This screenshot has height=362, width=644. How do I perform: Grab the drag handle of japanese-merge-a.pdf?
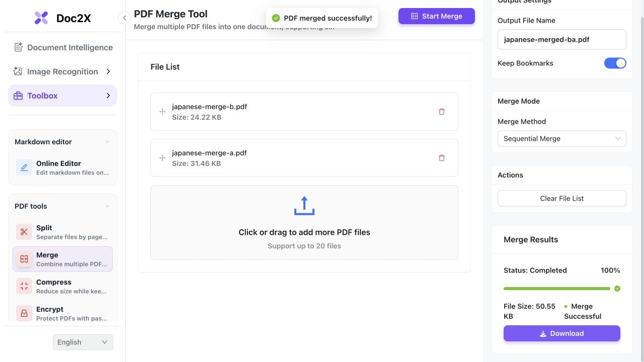(x=163, y=158)
